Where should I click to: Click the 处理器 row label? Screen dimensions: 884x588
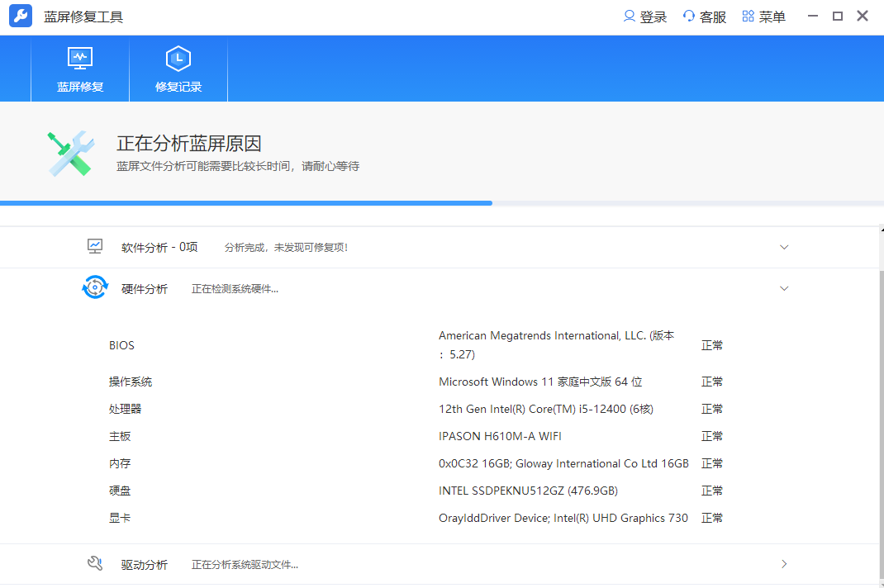125,409
